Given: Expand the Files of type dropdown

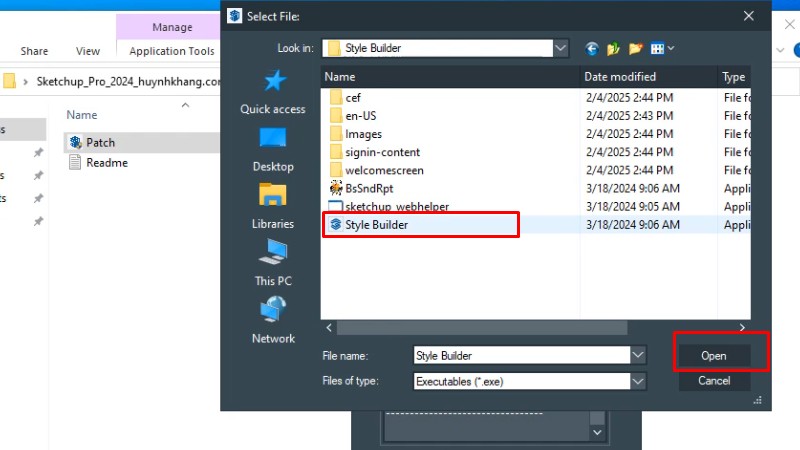Looking at the screenshot, I should coord(638,381).
